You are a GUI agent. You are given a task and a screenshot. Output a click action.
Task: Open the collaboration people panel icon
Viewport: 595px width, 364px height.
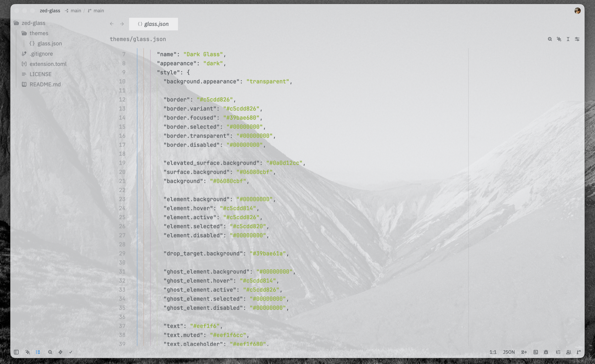pos(569,352)
